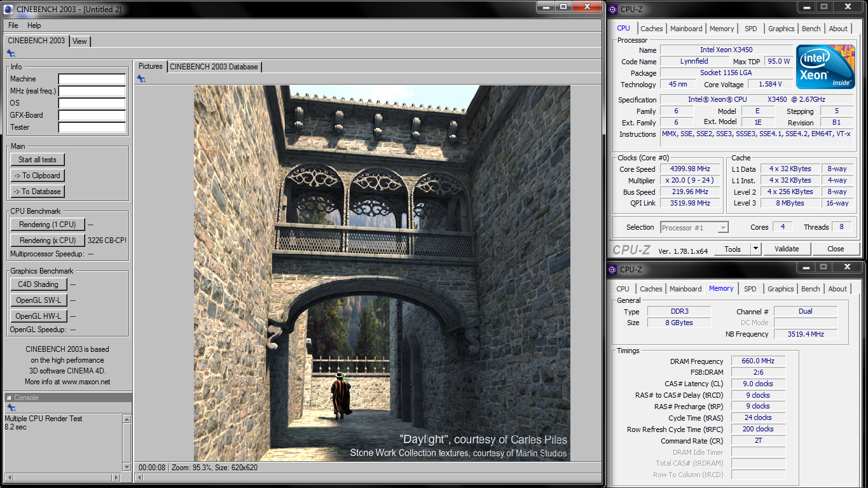This screenshot has height=488, width=868.
Task: Run the Rendering (x CPU) benchmark
Action: point(48,241)
